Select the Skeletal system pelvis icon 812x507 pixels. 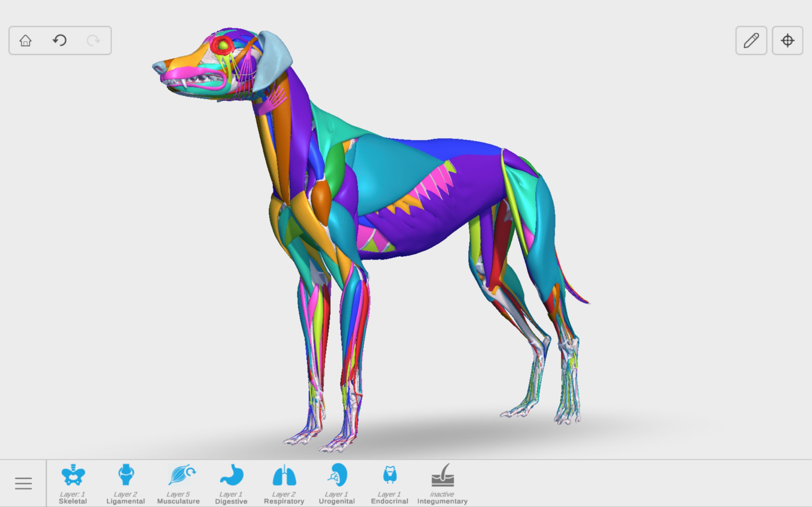click(73, 476)
